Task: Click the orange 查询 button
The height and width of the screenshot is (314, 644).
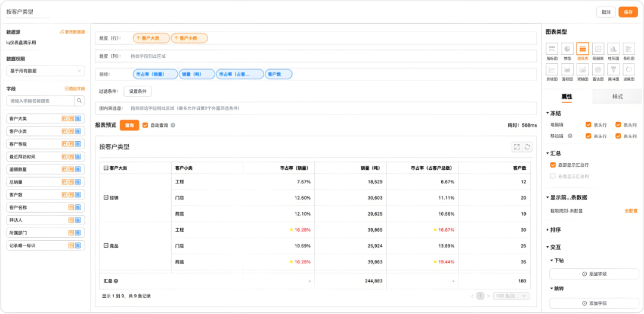Action: (x=129, y=125)
